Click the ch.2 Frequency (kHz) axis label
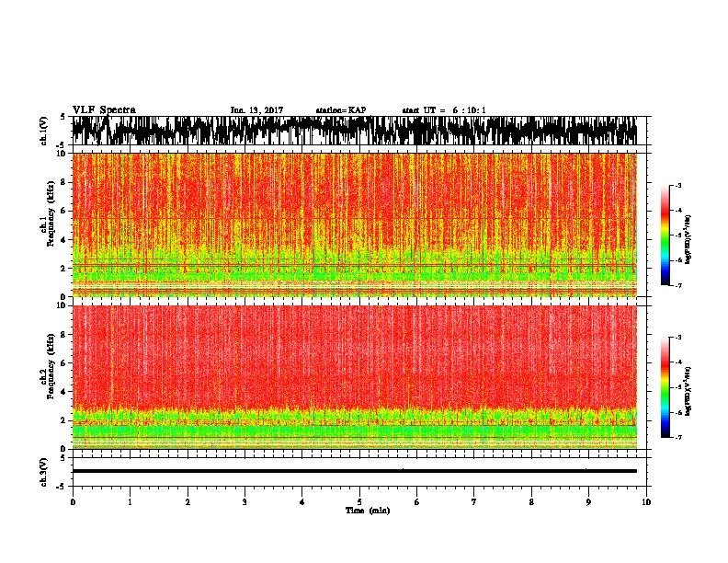The image size is (728, 563). [51, 366]
